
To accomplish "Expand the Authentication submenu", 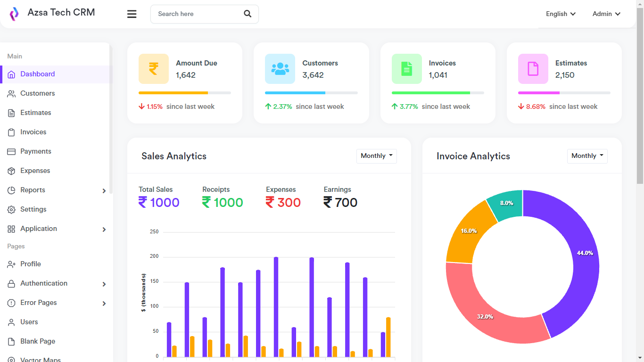I will (x=104, y=284).
